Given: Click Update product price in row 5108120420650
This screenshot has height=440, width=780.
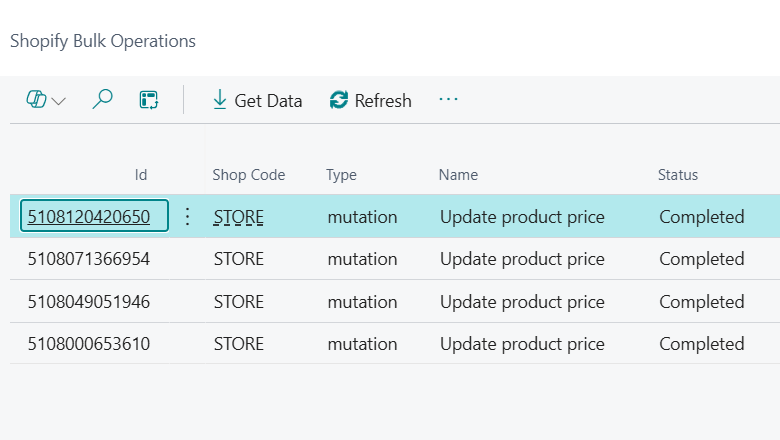Looking at the screenshot, I should click(x=522, y=217).
